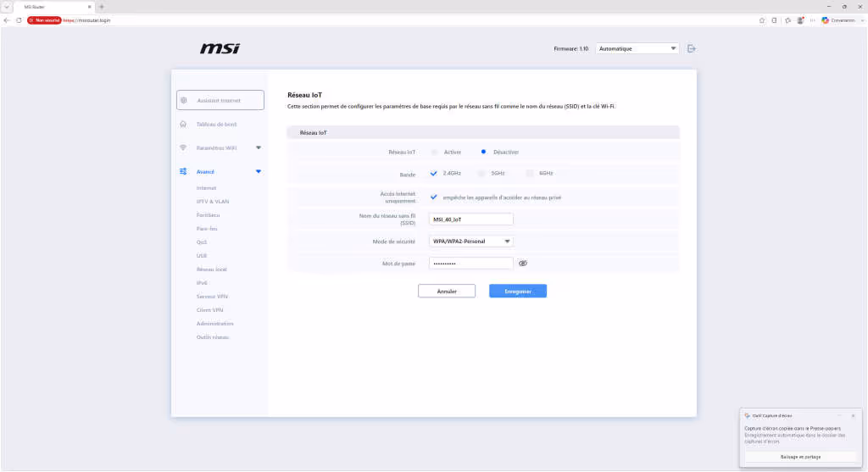Expand the Paramètres WiFi menu arrow

coord(258,147)
